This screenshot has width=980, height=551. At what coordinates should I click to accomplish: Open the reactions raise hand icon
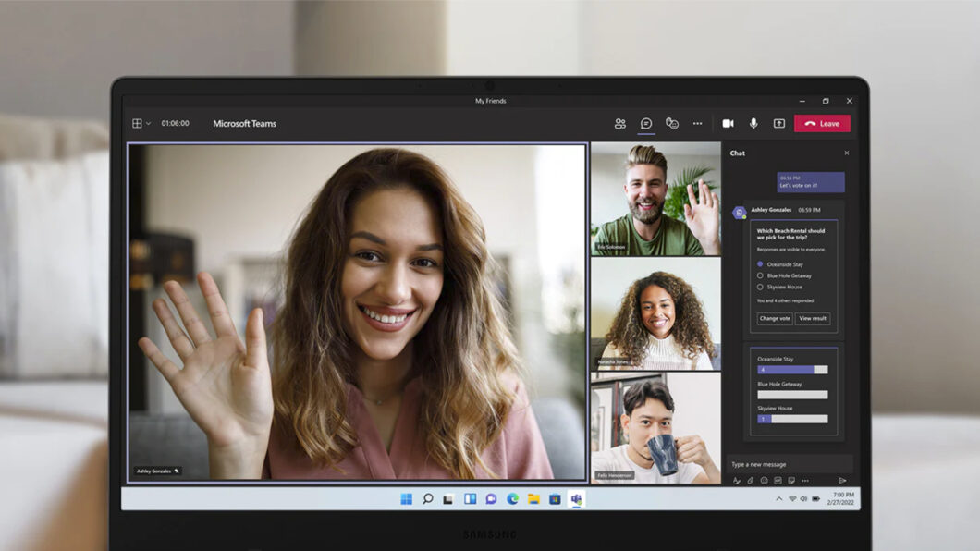coord(672,123)
